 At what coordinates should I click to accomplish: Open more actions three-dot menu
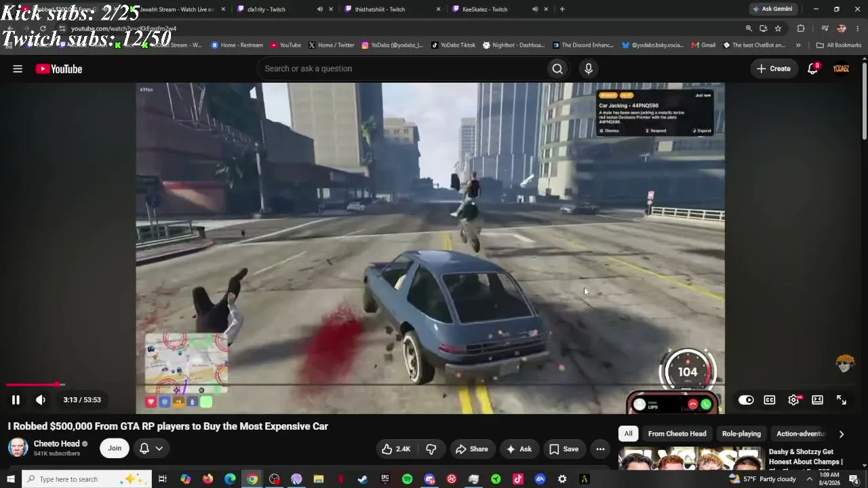click(x=600, y=449)
